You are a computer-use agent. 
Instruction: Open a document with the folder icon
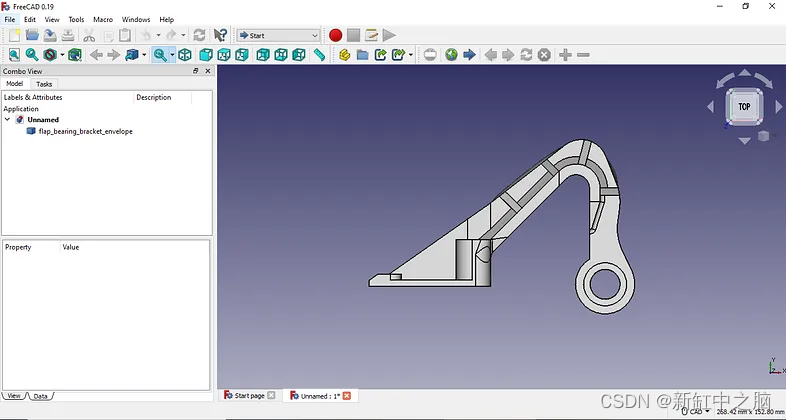tap(32, 35)
